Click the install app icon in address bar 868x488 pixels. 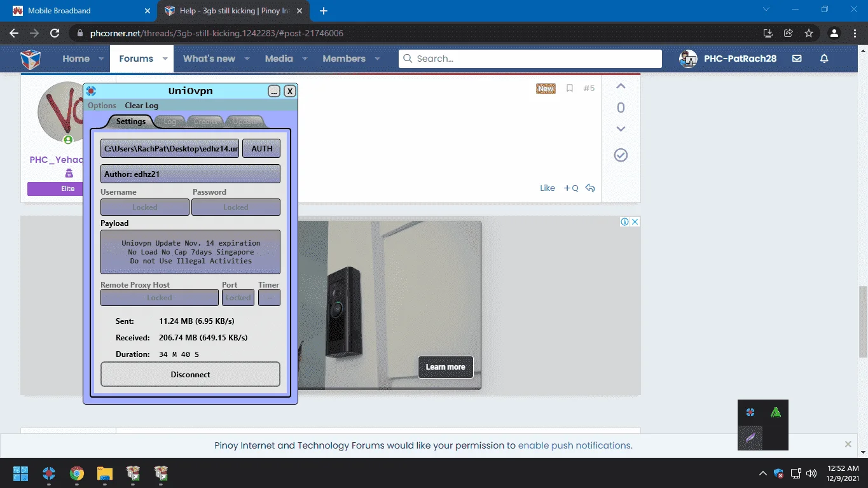coord(768,33)
